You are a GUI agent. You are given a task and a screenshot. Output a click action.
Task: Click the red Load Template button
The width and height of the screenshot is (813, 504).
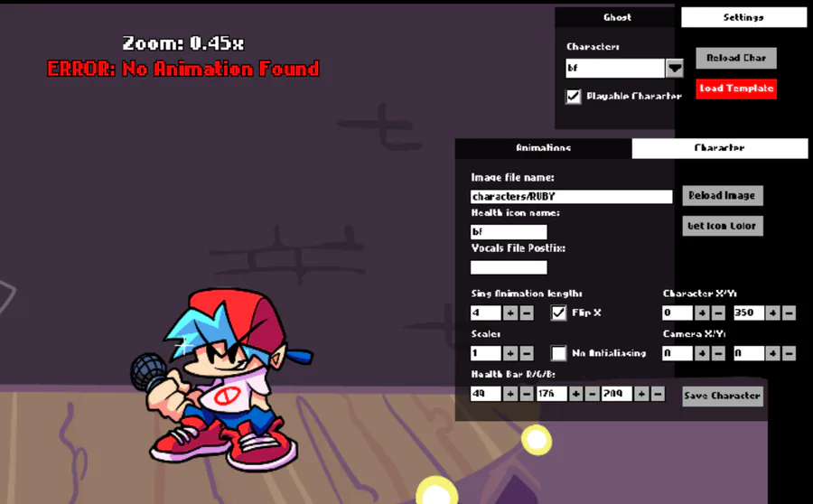click(x=735, y=89)
